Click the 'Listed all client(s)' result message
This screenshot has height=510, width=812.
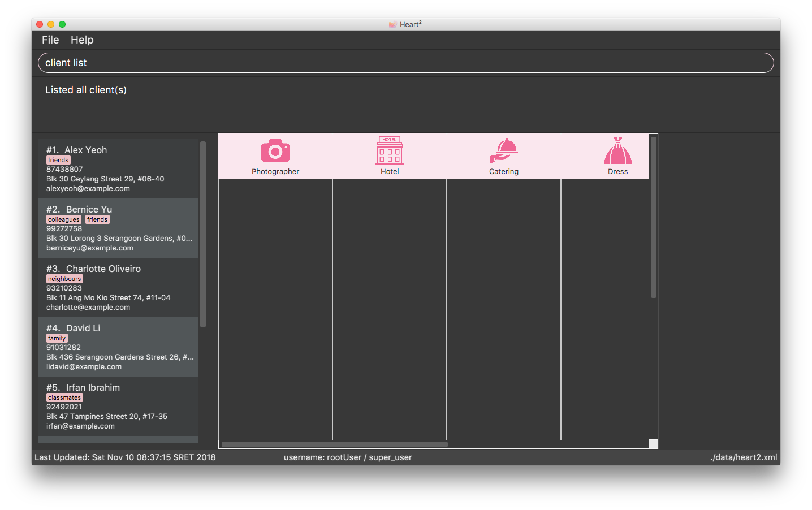tap(86, 90)
